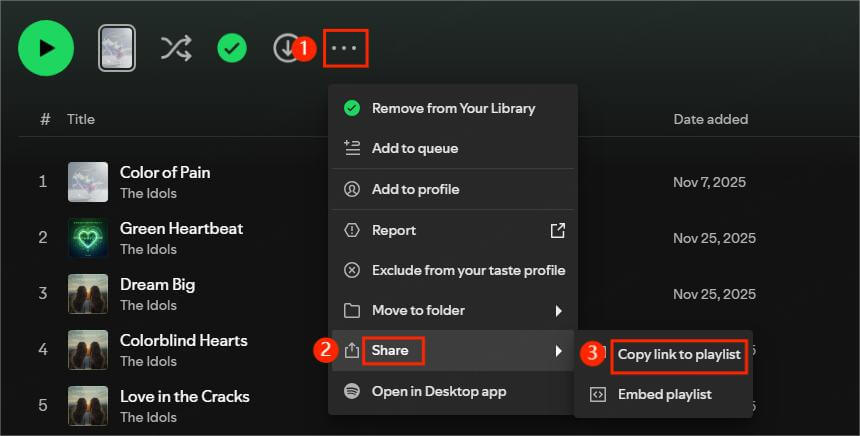The image size is (860, 436).
Task: Click the green check icon in menu
Action: 352,108
